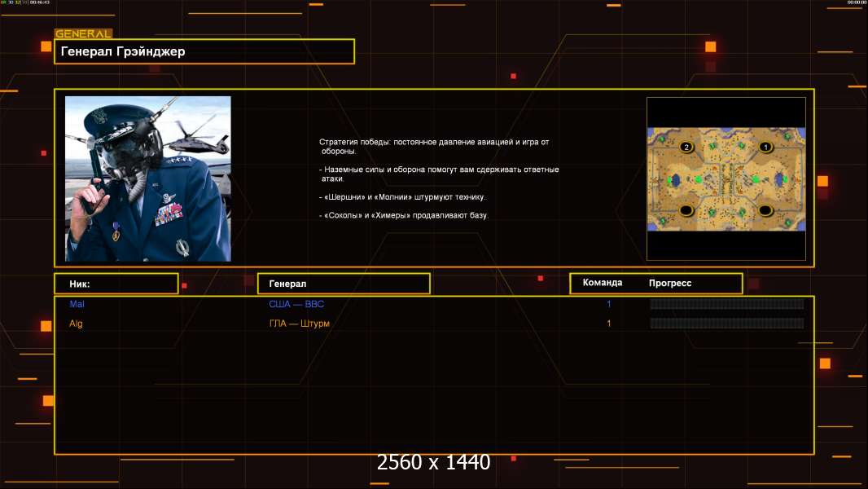This screenshot has height=489, width=868.
Task: Click the "Генерал Грэйнджер" title field
Action: click(x=204, y=51)
